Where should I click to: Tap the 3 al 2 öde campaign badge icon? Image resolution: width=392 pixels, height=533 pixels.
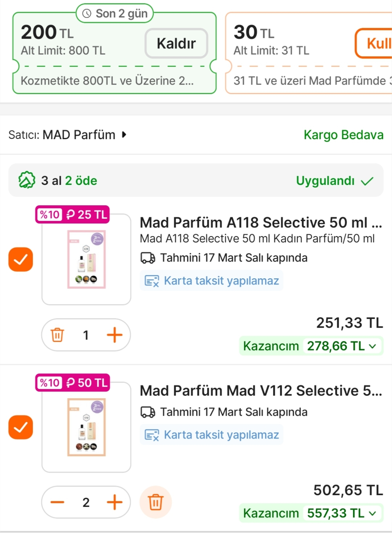pyautogui.click(x=27, y=180)
